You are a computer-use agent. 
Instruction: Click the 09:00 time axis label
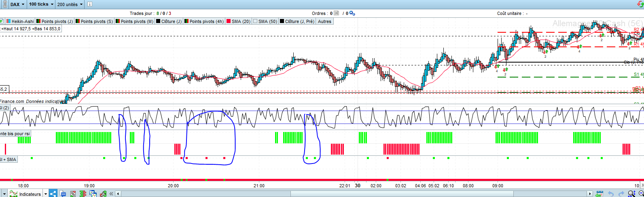coord(498,186)
